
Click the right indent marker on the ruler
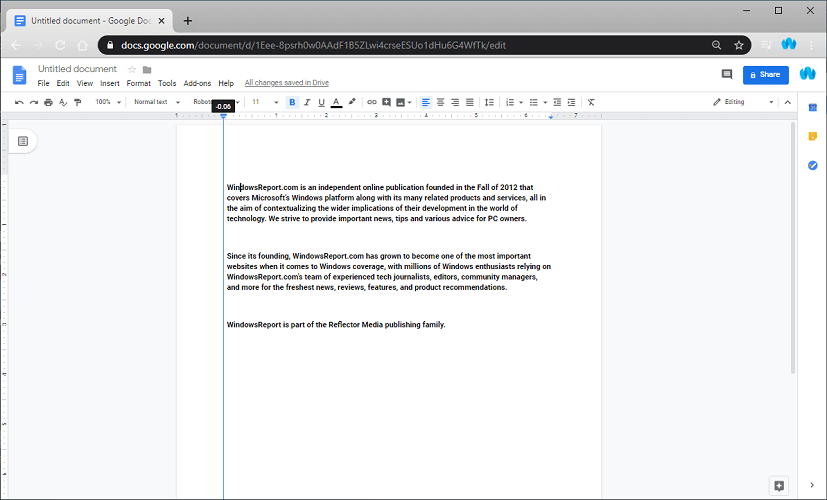[x=551, y=116]
